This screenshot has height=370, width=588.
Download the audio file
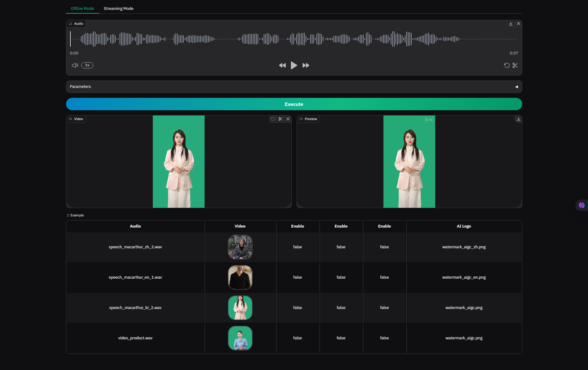point(511,24)
